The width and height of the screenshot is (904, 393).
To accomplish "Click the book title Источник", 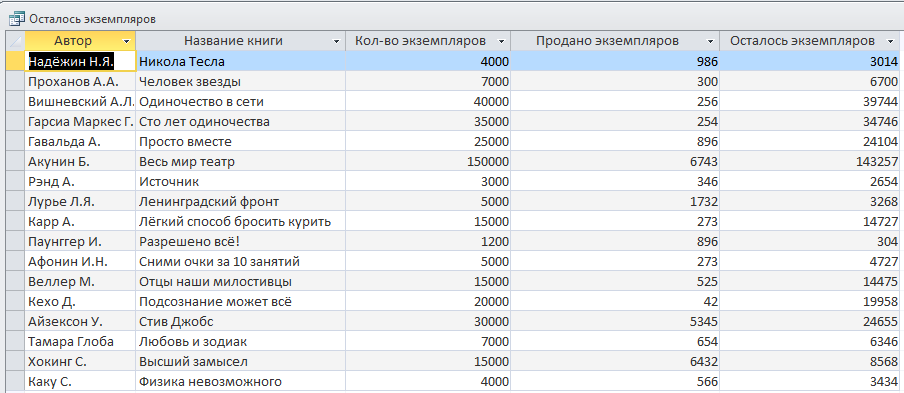I will (169, 182).
